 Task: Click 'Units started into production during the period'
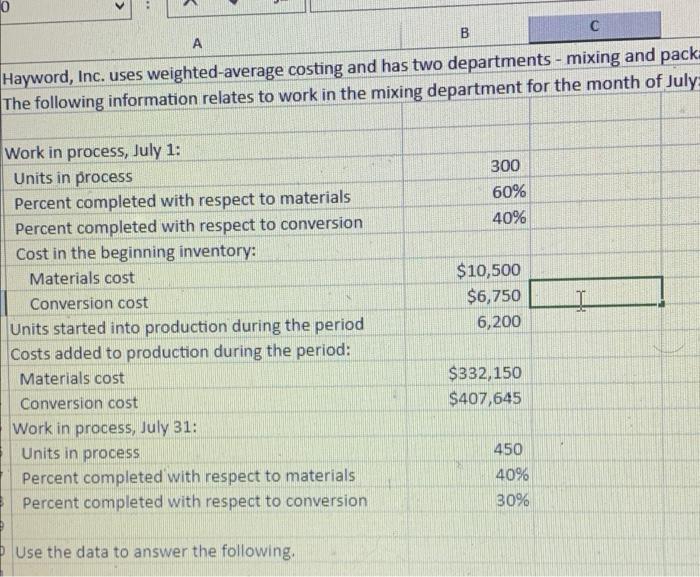[187, 326]
